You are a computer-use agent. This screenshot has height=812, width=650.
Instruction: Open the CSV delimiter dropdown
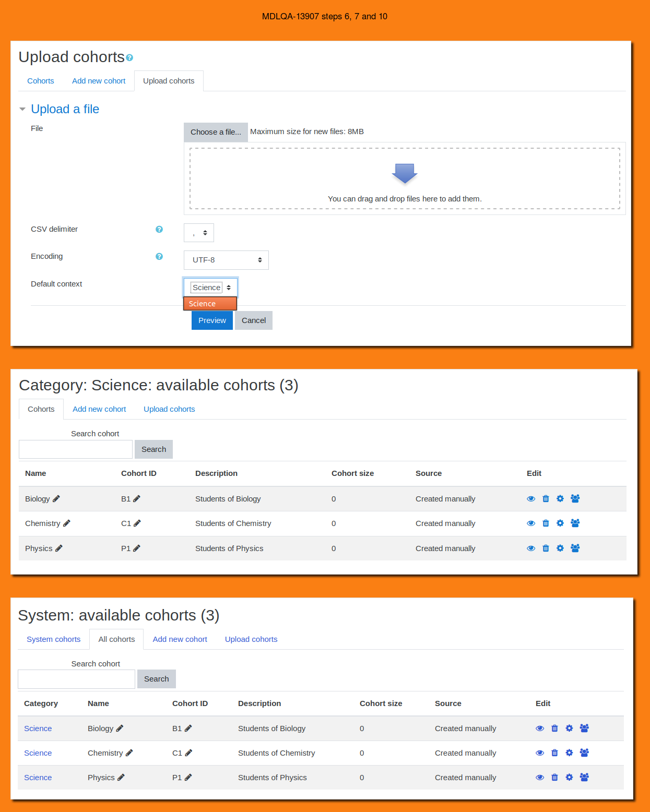pos(199,233)
